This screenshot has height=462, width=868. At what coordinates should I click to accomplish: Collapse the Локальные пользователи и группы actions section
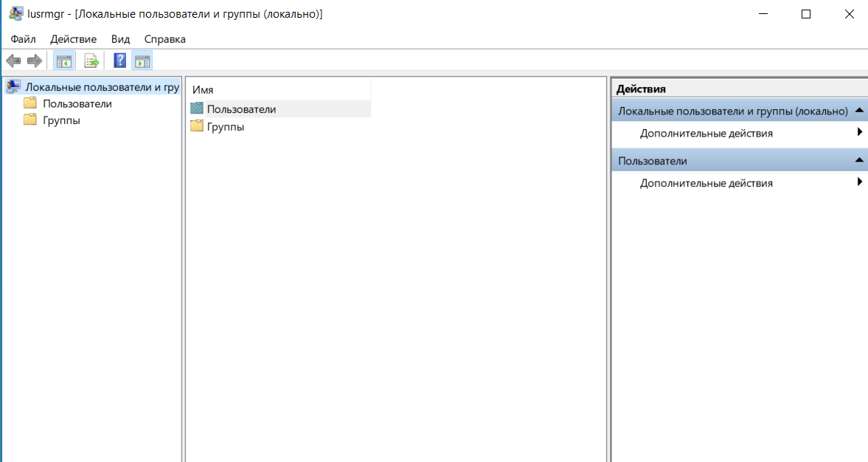[x=859, y=111]
